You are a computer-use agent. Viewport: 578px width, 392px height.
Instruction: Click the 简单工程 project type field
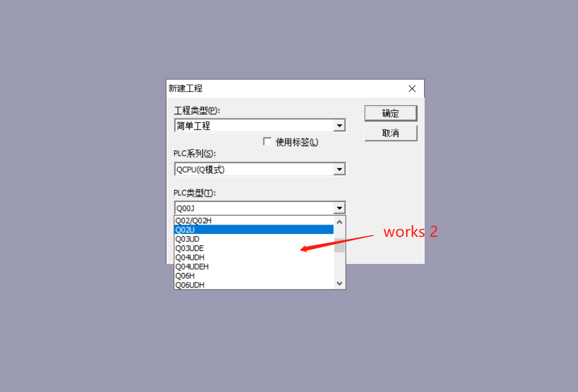coord(254,126)
